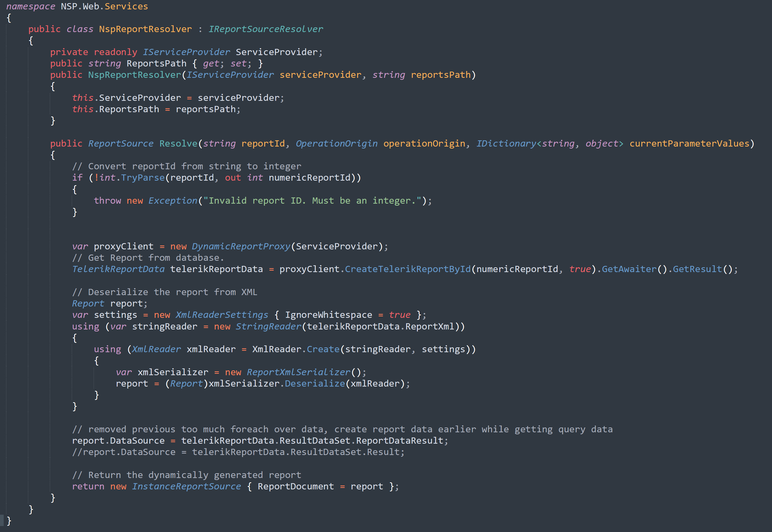Click the GetResult method call
The width and height of the screenshot is (772, 532).
[697, 269]
